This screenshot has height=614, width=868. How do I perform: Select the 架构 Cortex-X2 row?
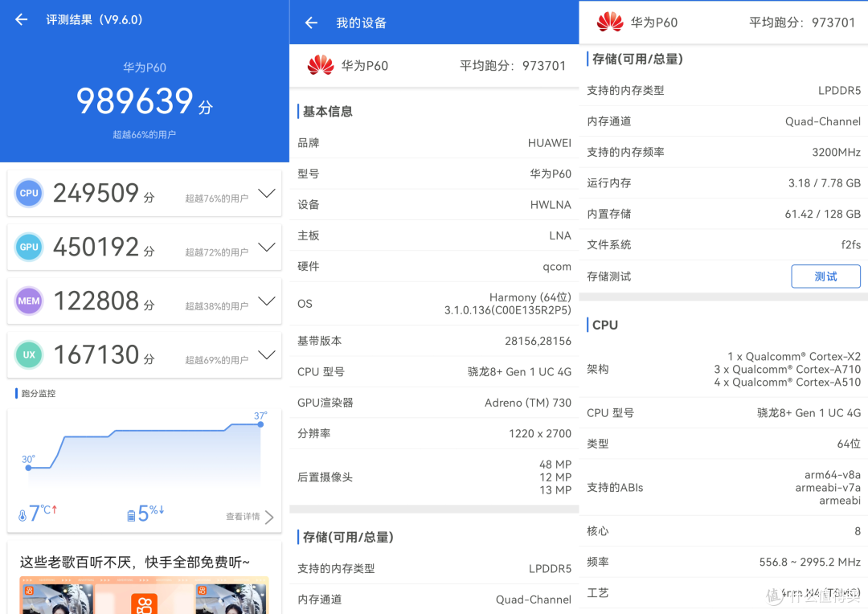723,370
